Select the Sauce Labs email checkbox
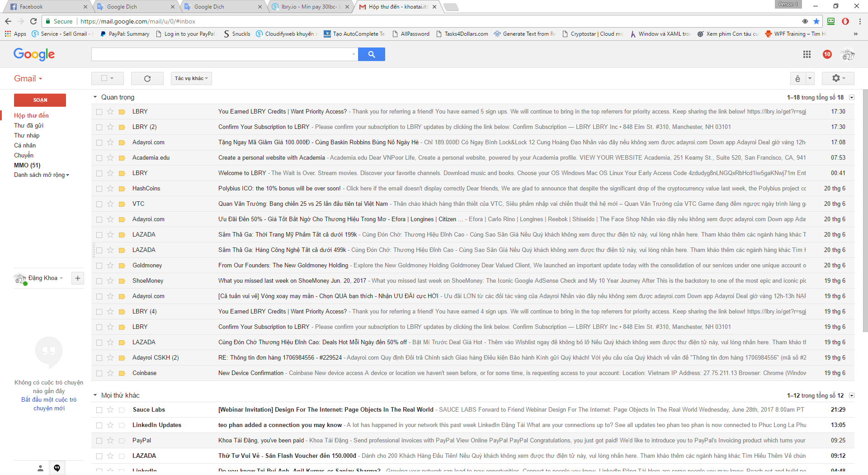Viewport: 868px width, 475px height. [x=99, y=410]
